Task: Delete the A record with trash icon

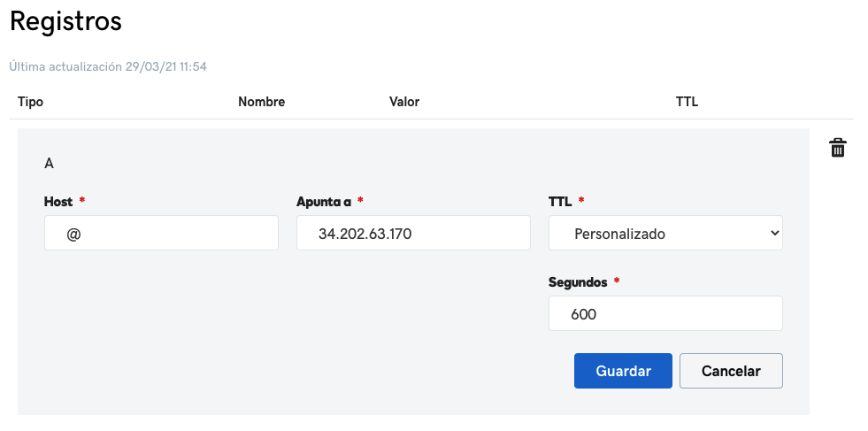Action: (x=838, y=148)
